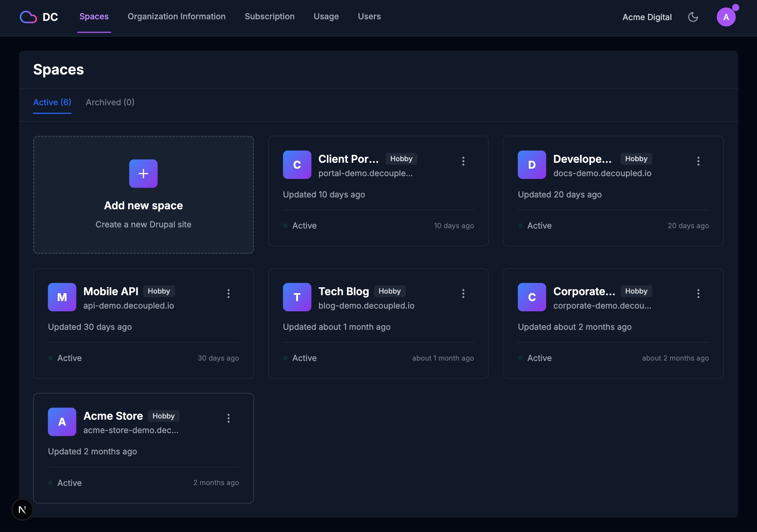
Task: Open the Corporate space card title
Action: (x=584, y=291)
